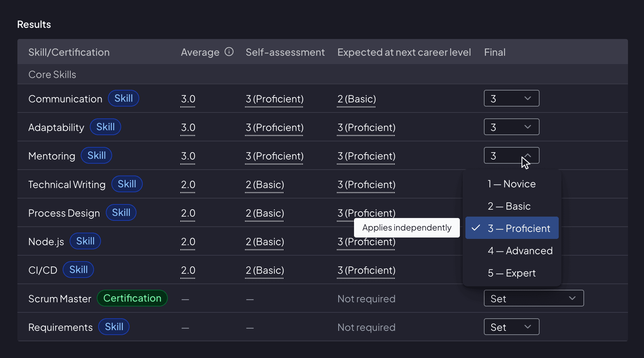Click 'Not required' in the Scrum Master row
The width and height of the screenshot is (644, 358).
pyautogui.click(x=367, y=299)
